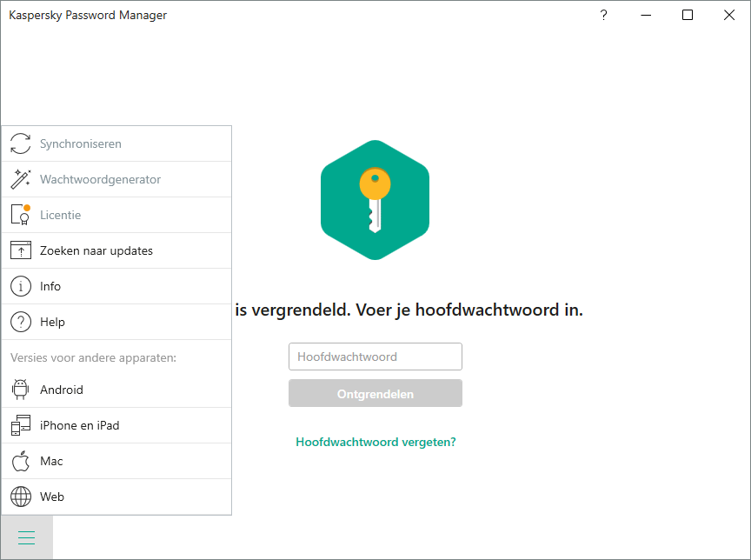Image resolution: width=751 pixels, height=560 pixels.
Task: Click the Help question mark icon in menu
Action: (21, 322)
